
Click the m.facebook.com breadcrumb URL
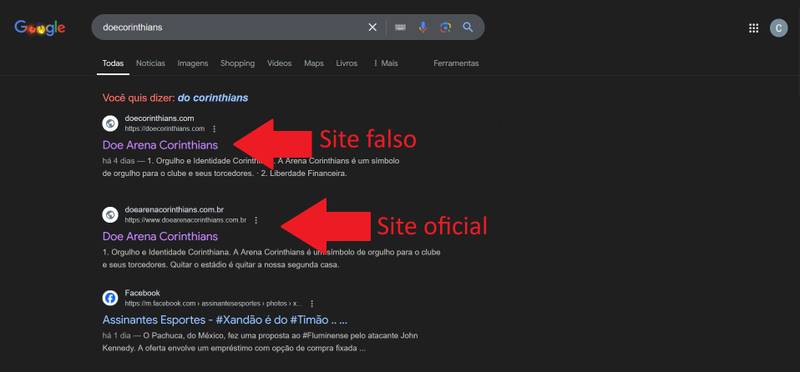(213, 303)
